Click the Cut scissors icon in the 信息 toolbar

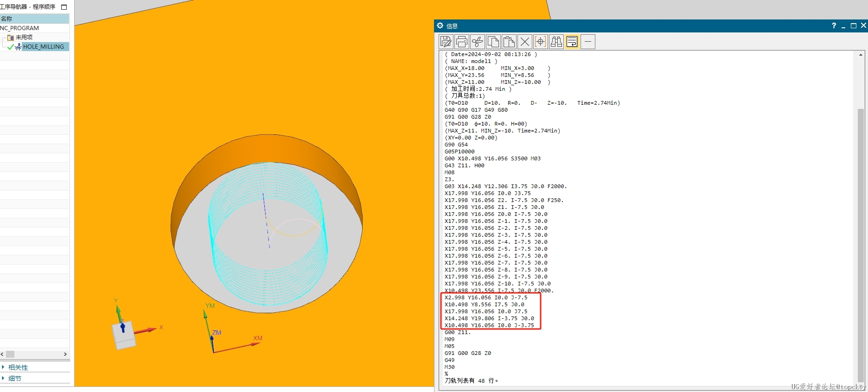pyautogui.click(x=477, y=42)
